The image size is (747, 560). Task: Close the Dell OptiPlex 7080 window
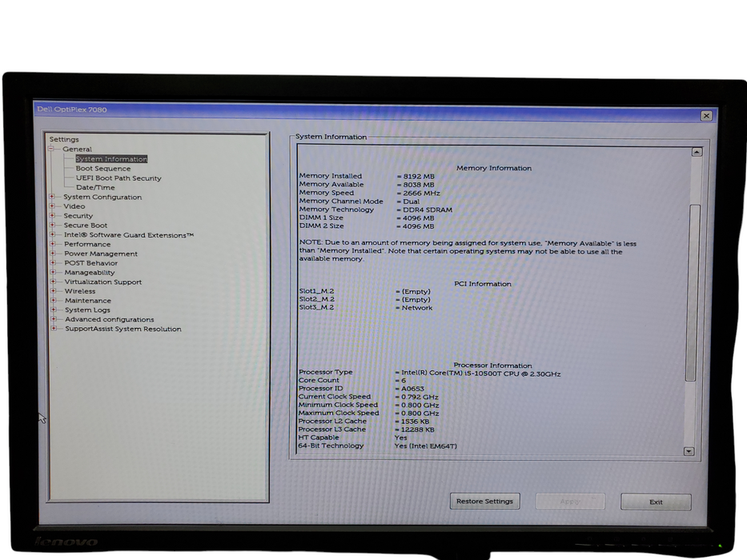click(x=706, y=116)
